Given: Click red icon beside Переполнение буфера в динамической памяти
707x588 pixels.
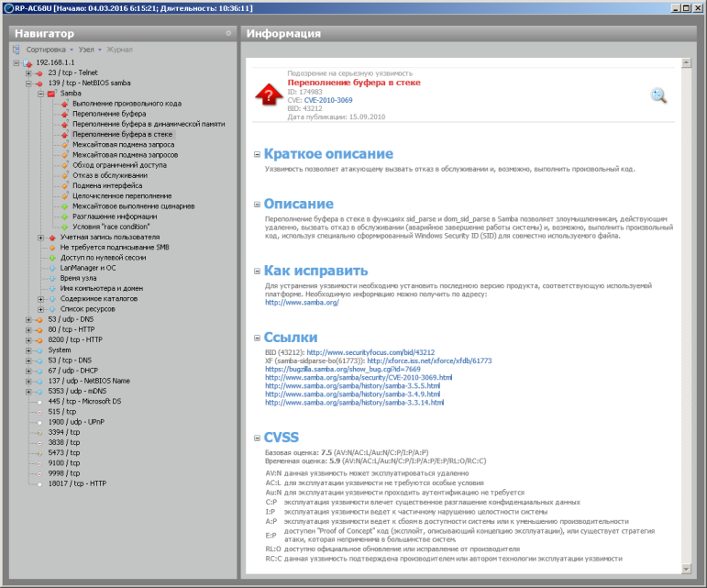Looking at the screenshot, I should 64,125.
